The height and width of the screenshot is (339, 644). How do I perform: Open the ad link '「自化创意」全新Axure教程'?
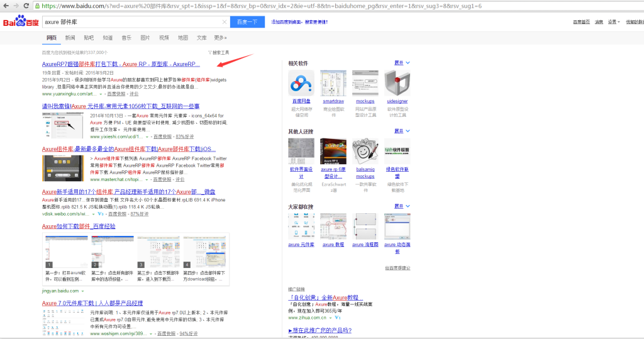coord(325,297)
